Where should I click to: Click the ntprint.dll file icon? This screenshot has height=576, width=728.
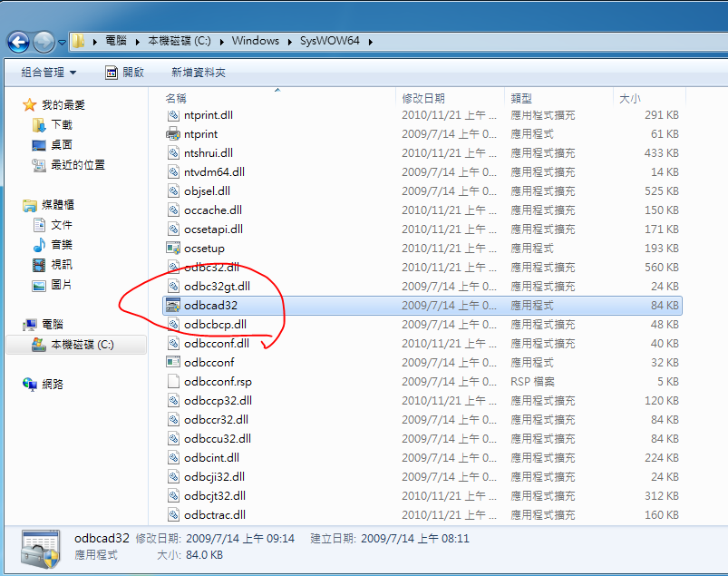click(173, 114)
